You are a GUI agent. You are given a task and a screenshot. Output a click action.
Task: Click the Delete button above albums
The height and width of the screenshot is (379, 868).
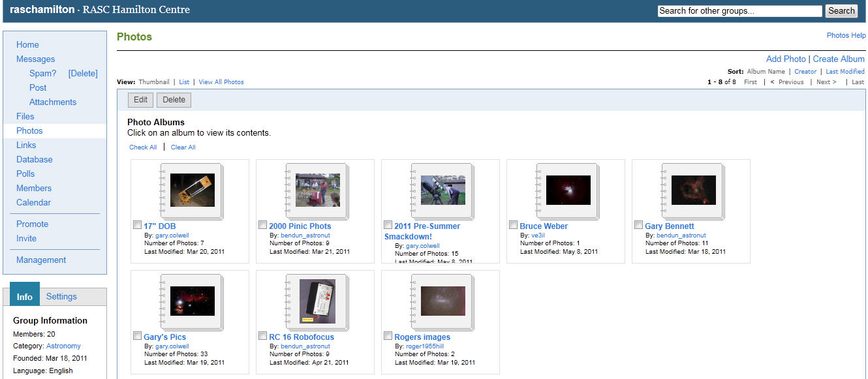(x=174, y=100)
